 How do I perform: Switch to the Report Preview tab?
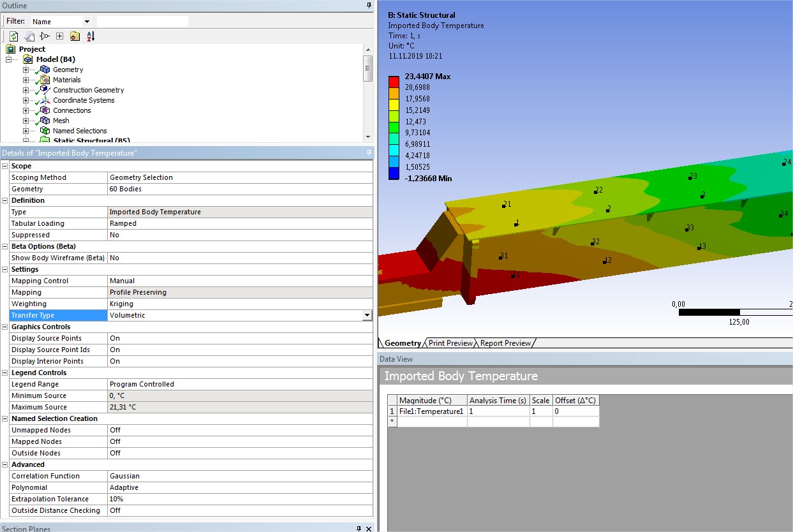pyautogui.click(x=504, y=343)
